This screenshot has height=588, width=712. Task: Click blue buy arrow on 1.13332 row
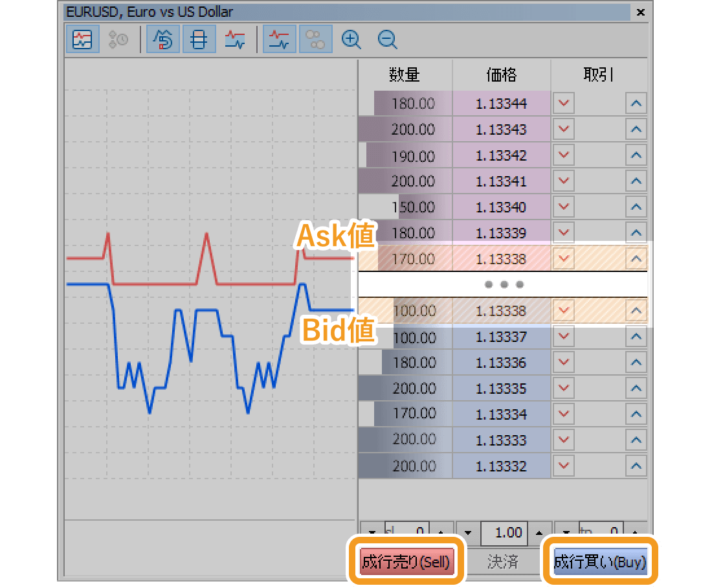(x=636, y=466)
